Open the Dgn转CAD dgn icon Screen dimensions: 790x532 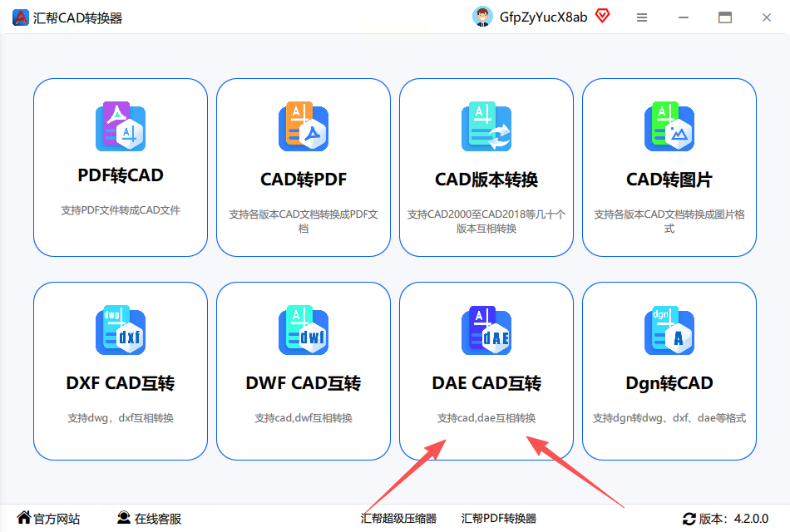pyautogui.click(x=669, y=330)
